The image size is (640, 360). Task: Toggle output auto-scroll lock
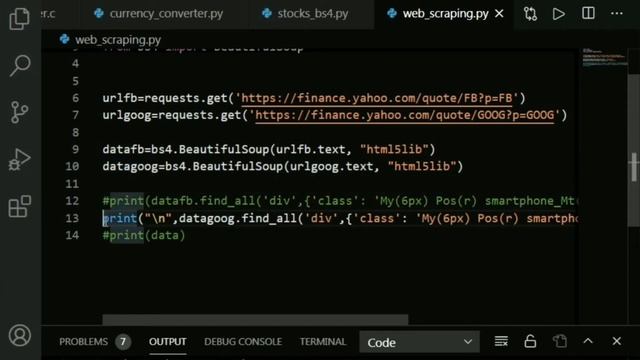[x=530, y=341]
